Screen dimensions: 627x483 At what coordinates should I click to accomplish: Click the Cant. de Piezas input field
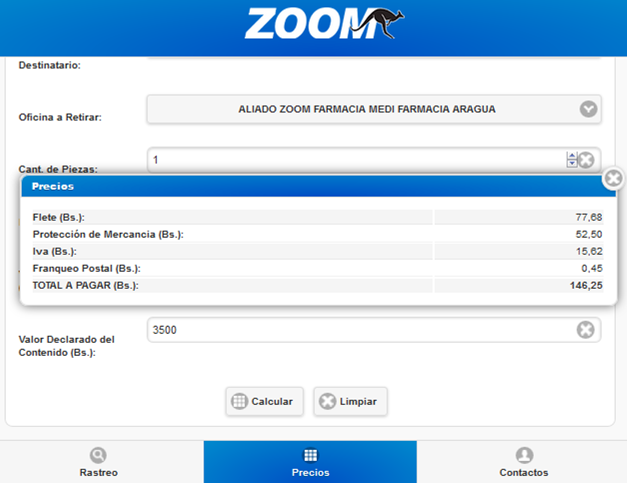click(x=374, y=160)
